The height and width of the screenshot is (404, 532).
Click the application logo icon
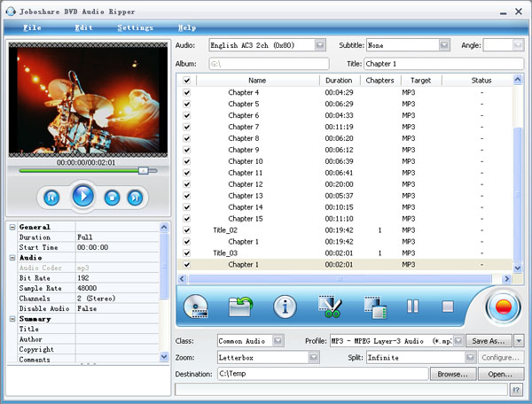[x=11, y=12]
